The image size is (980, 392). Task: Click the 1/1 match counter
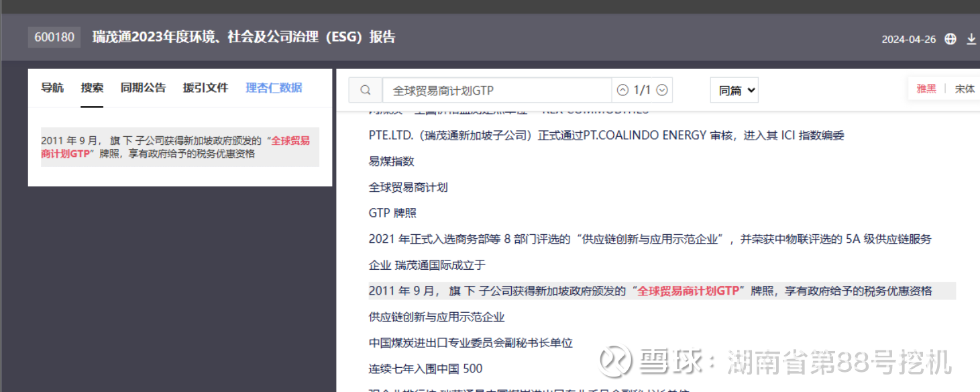tap(642, 90)
